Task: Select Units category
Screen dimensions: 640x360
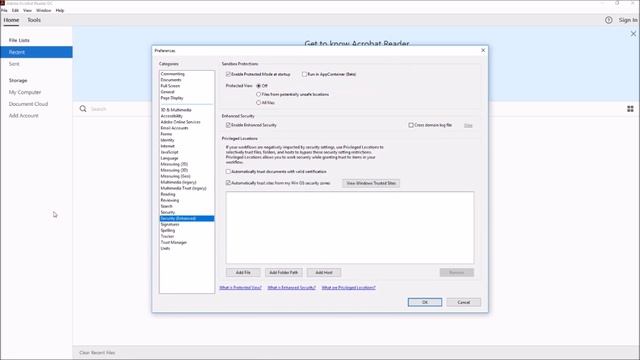Action: [x=165, y=248]
